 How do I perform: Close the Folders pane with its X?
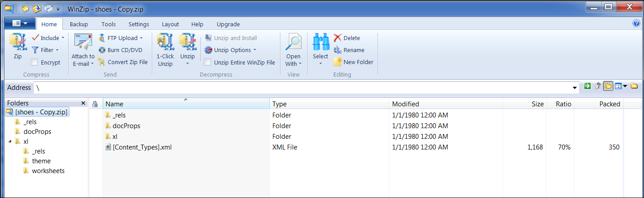click(83, 103)
